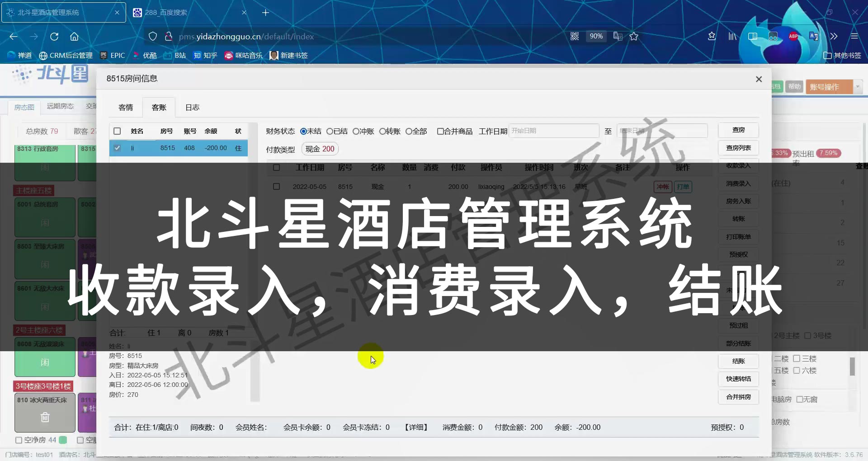
Task: Open a new browser tab
Action: point(265,13)
